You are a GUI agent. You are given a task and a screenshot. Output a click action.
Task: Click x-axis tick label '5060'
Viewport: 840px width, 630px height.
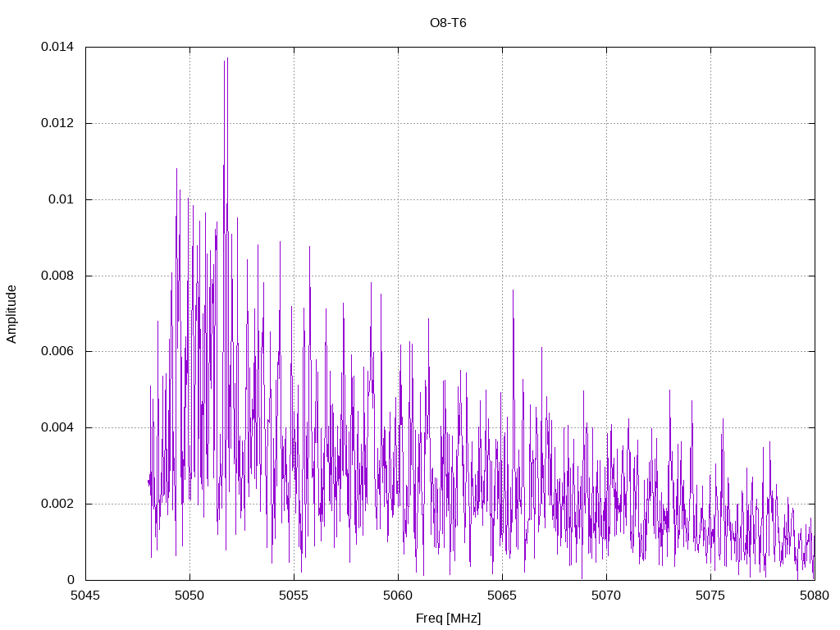(398, 596)
